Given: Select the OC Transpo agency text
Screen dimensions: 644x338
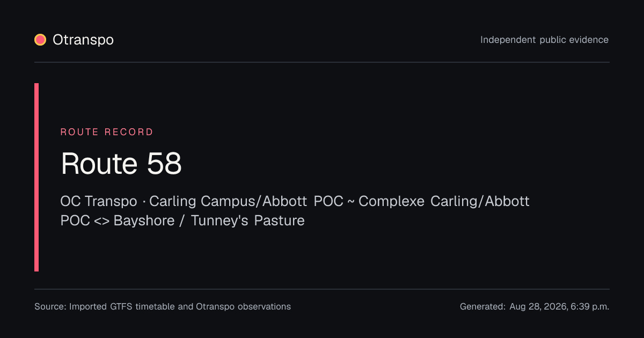Looking at the screenshot, I should point(99,201).
